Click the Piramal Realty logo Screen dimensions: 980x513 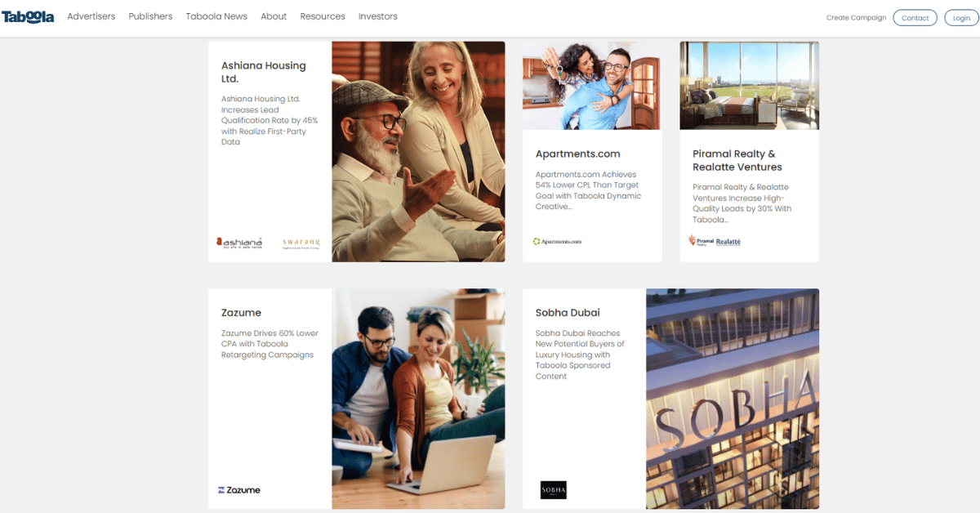click(701, 241)
